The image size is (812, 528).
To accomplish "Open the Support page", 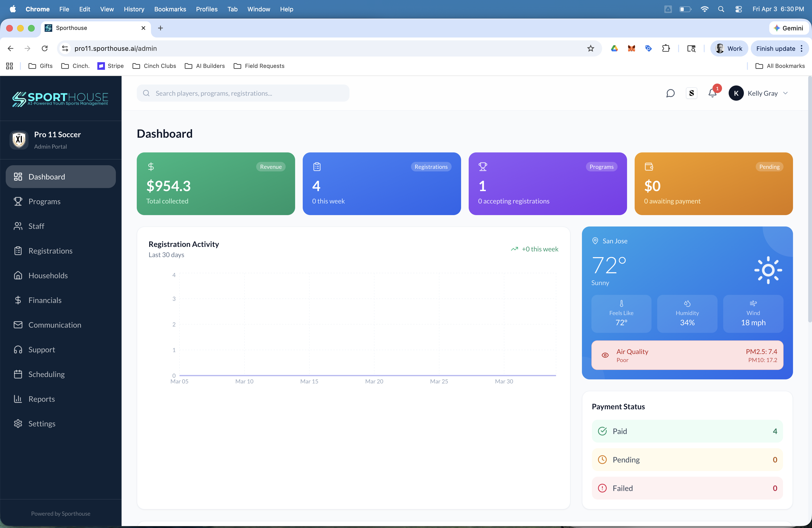I will [61, 350].
